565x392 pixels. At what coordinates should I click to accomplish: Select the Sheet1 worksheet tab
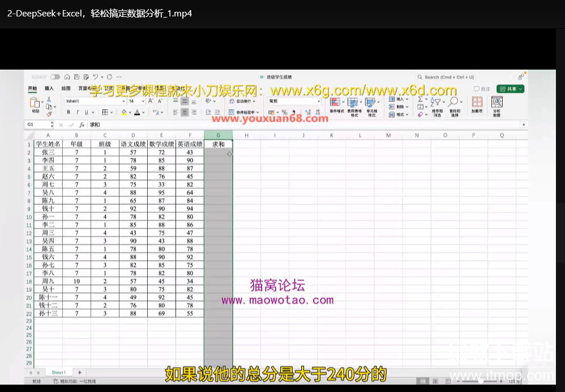click(58, 373)
